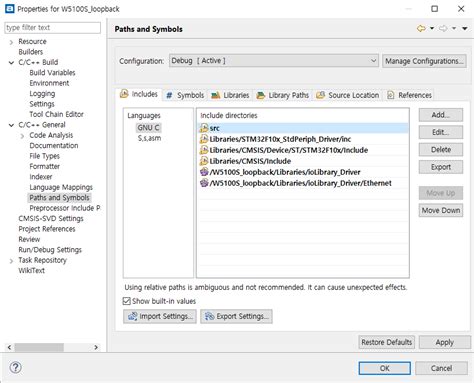Expand the Task Repository node

pyautogui.click(x=11, y=261)
